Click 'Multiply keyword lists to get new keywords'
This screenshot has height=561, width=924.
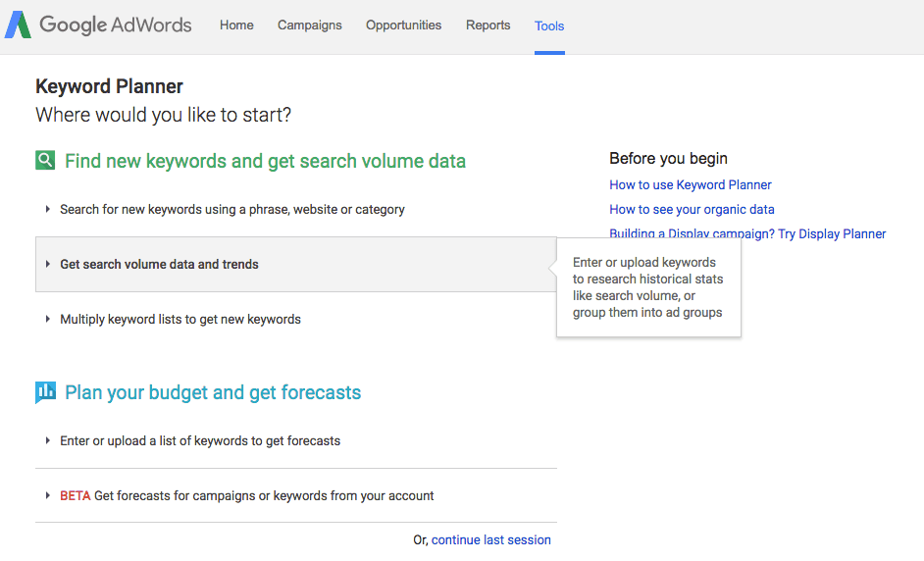[180, 320]
